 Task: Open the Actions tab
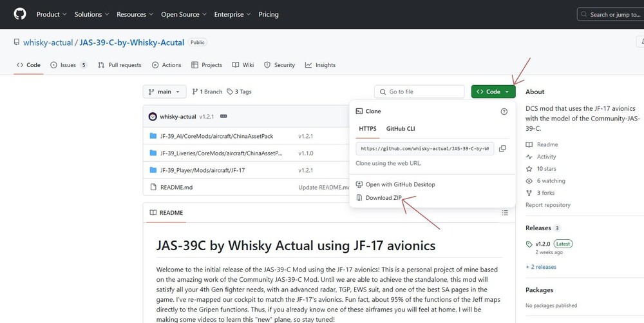pos(166,65)
